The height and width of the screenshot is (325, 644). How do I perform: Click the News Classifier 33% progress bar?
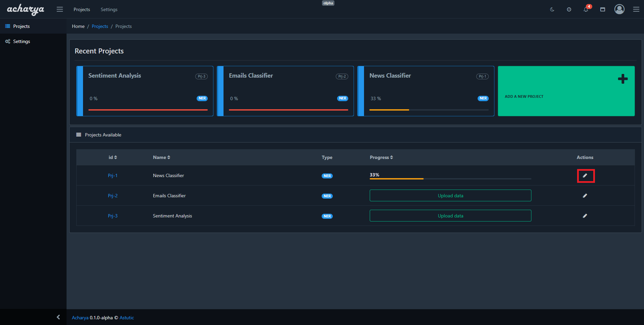tap(450, 178)
